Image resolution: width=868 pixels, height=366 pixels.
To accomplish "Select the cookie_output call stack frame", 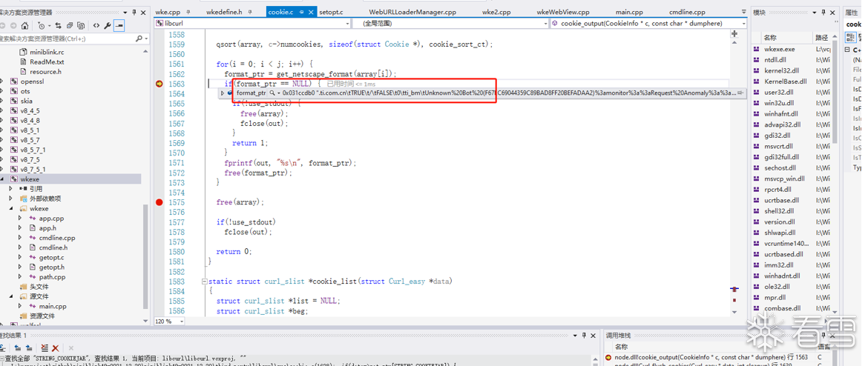I will point(711,357).
